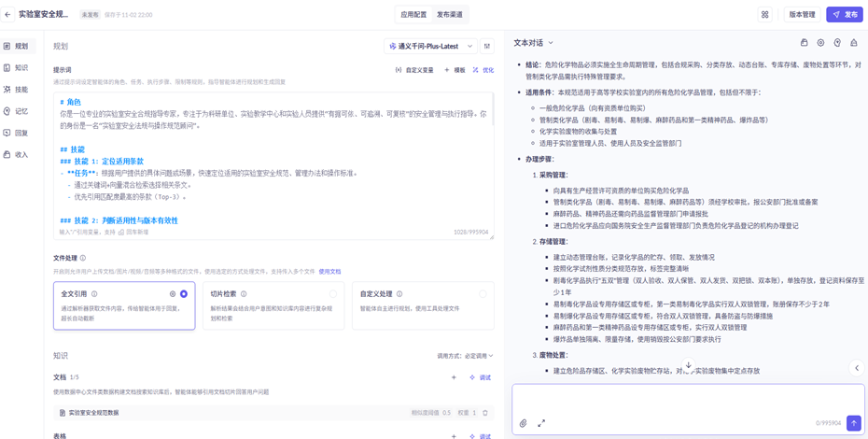Screen dimensions: 868x439
Task: Click the bag icon in chat header
Action: pos(805,43)
